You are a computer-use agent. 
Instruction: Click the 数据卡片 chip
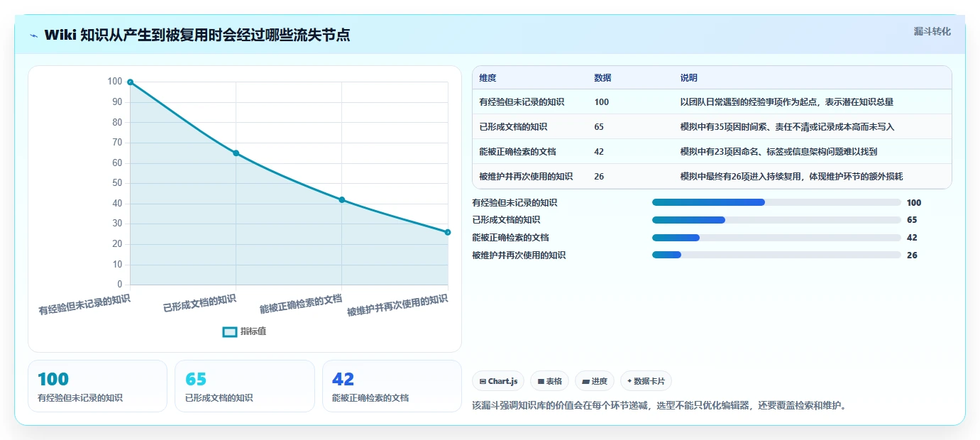(x=646, y=381)
